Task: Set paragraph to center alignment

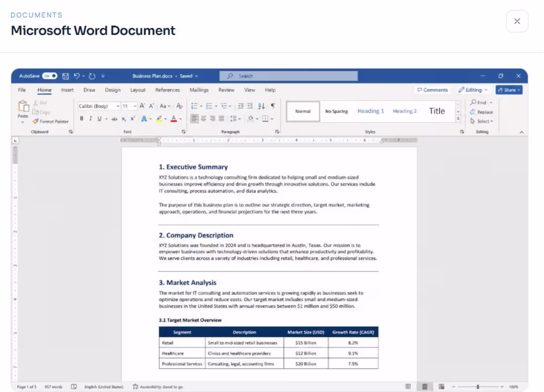Action: tap(204, 119)
